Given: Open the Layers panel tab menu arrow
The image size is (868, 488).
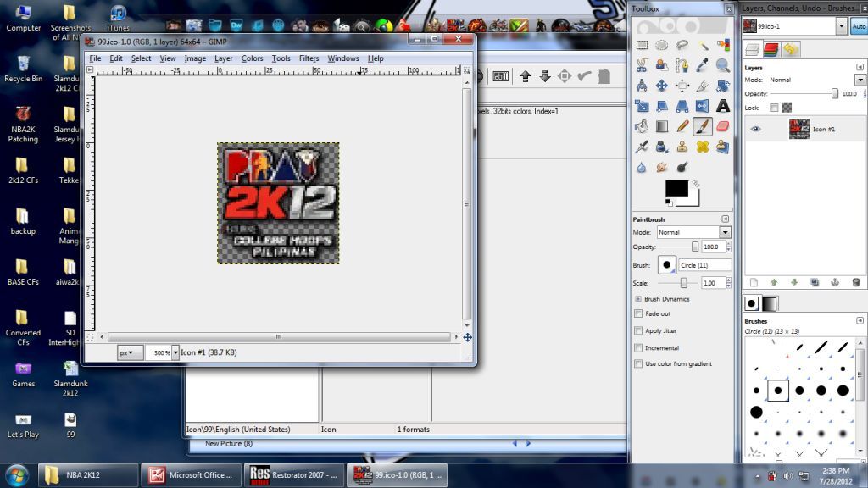Looking at the screenshot, I should [860, 68].
